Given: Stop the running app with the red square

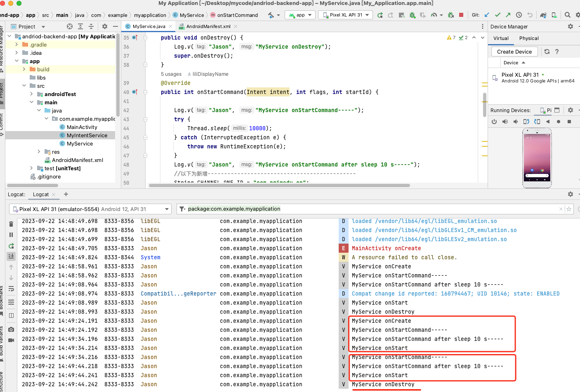Looking at the screenshot, I should (461, 15).
